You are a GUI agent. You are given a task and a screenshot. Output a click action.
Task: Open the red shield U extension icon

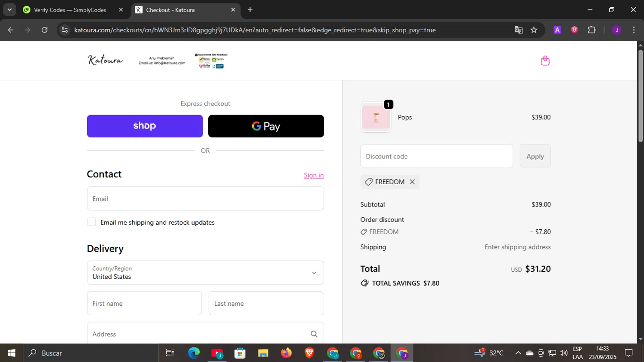tap(574, 30)
